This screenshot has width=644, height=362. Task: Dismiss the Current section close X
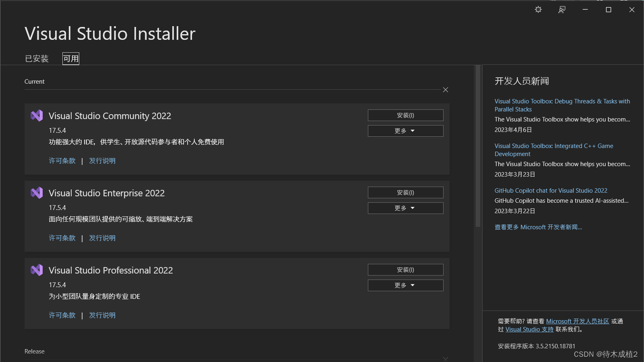pos(446,90)
